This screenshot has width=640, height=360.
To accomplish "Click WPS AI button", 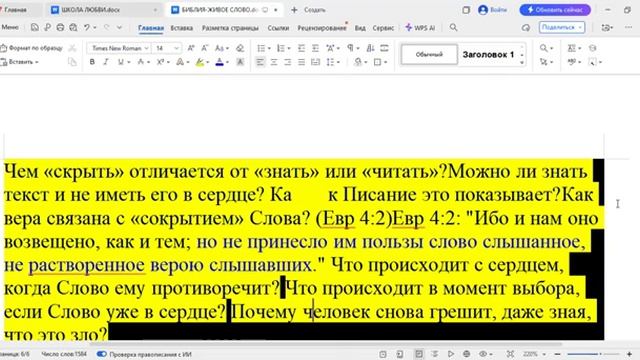I will click(420, 28).
